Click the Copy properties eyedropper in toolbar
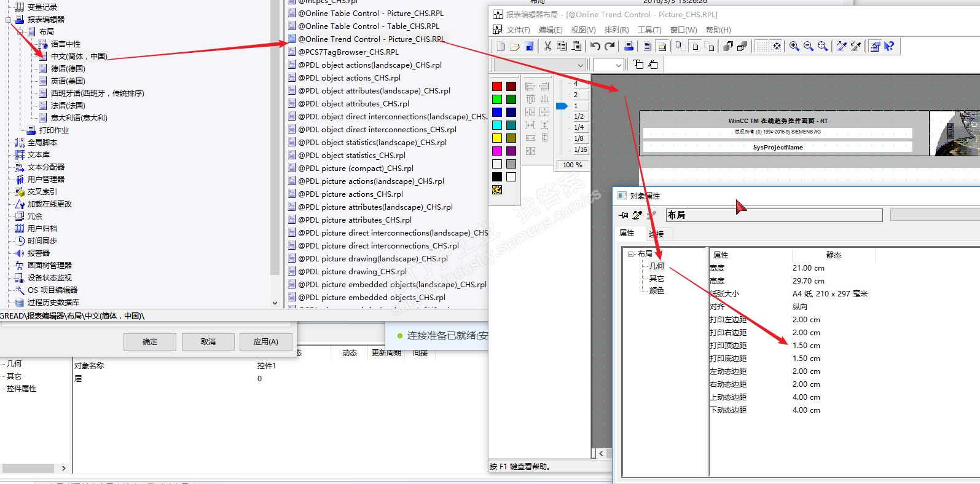This screenshot has height=484, width=980. point(842,46)
